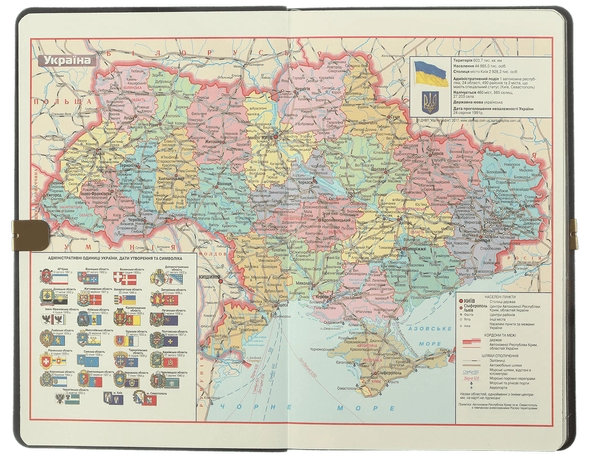Click the Автомобільні шляхи line sample

point(471,365)
